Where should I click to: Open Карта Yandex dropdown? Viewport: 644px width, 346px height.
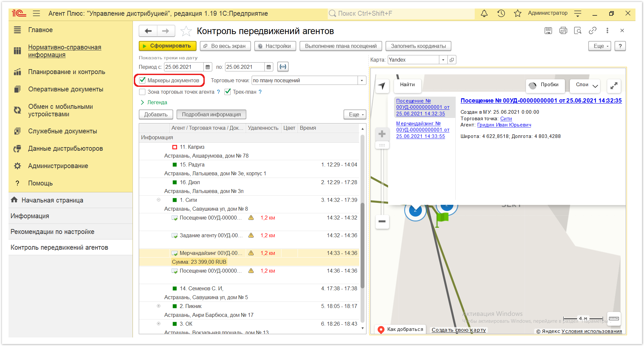click(x=443, y=60)
